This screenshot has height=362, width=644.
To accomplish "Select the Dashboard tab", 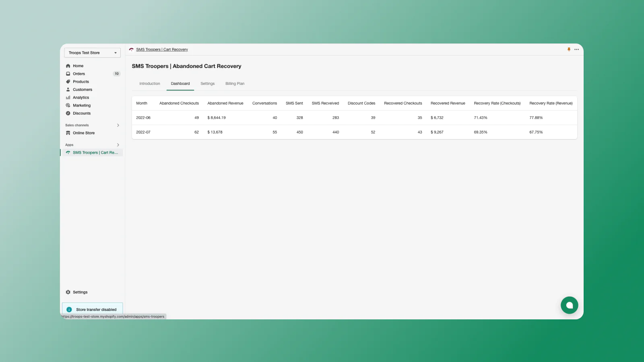I will (180, 84).
